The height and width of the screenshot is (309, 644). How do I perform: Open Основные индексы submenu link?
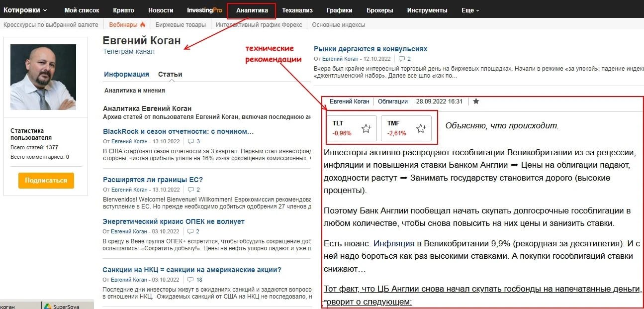338,24
